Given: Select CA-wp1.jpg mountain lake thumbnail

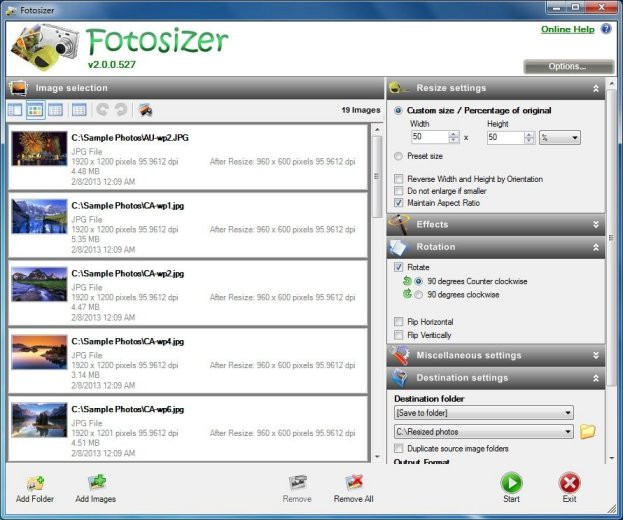Looking at the screenshot, I should tap(39, 216).
